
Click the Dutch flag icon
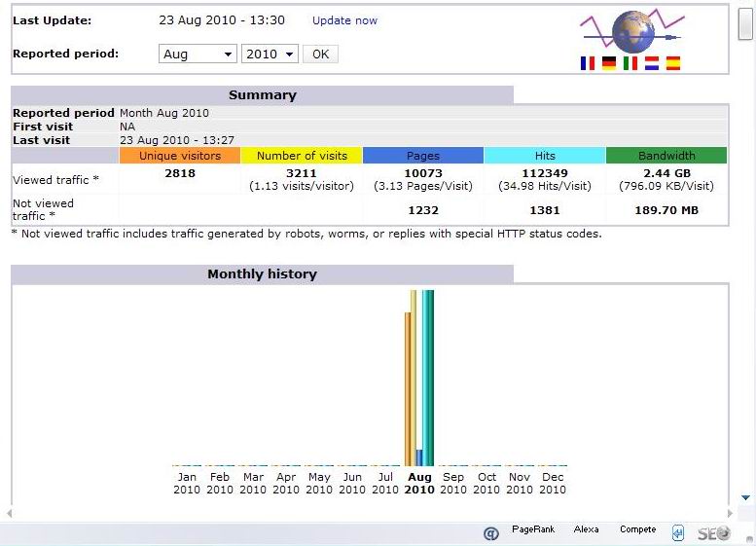(x=651, y=63)
